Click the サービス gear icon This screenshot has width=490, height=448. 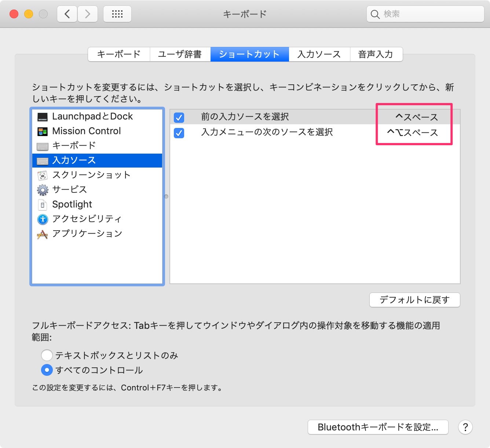click(x=43, y=190)
